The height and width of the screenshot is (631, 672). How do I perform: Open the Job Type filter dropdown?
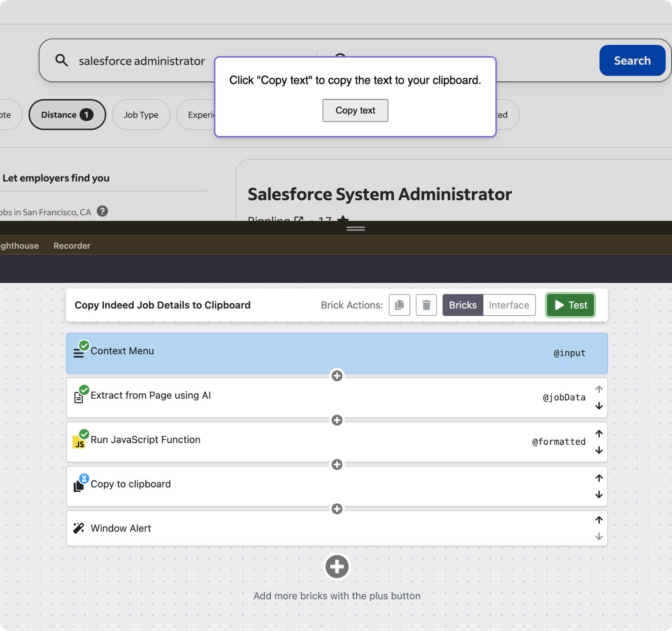click(141, 115)
